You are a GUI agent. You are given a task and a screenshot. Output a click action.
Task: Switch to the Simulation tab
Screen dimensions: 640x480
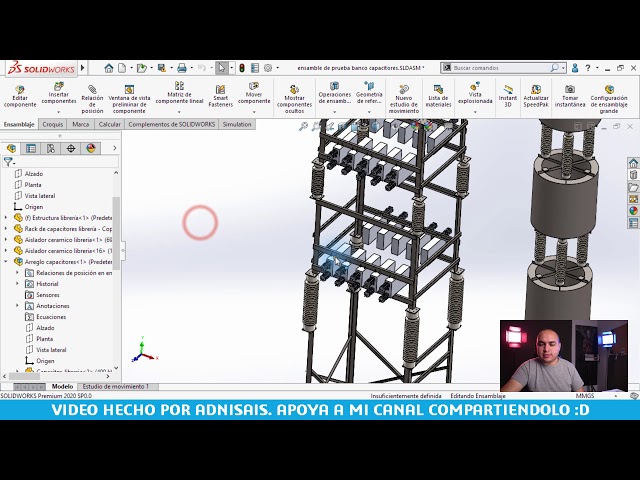[237, 124]
